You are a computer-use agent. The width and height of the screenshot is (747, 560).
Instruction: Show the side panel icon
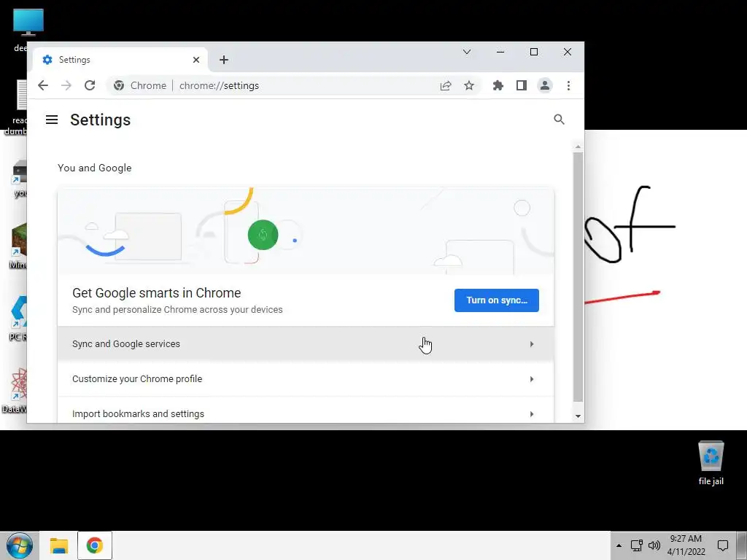(x=521, y=86)
